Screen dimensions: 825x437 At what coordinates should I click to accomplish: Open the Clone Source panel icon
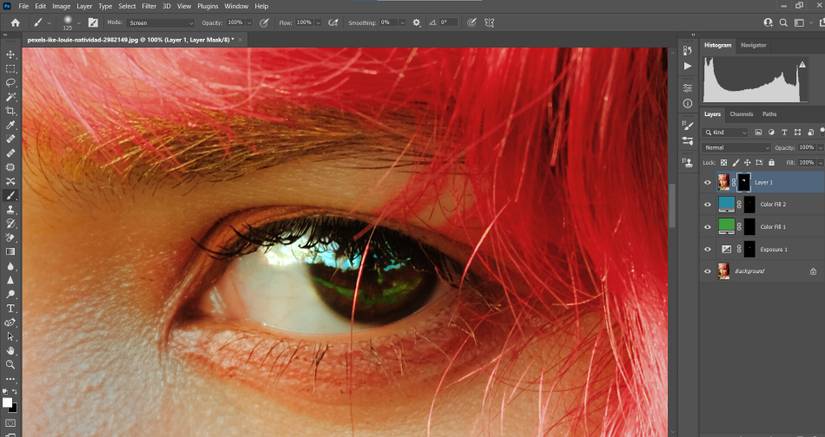coord(687,162)
